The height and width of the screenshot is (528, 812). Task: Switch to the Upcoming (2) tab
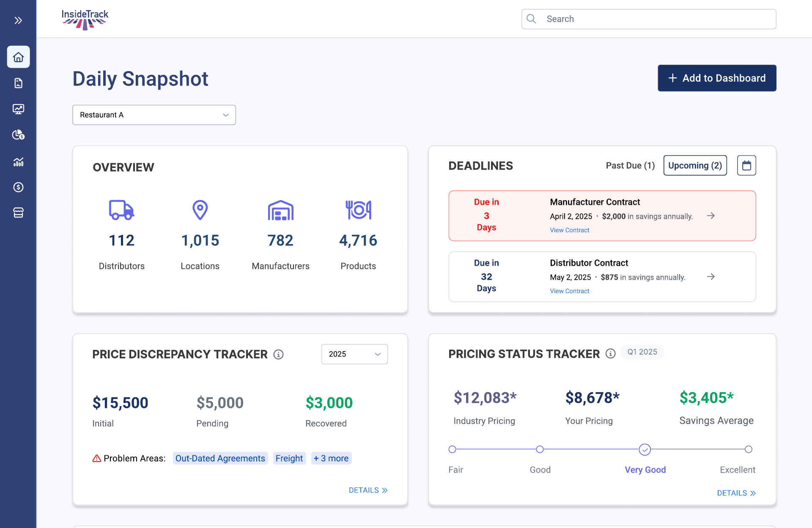coord(695,165)
